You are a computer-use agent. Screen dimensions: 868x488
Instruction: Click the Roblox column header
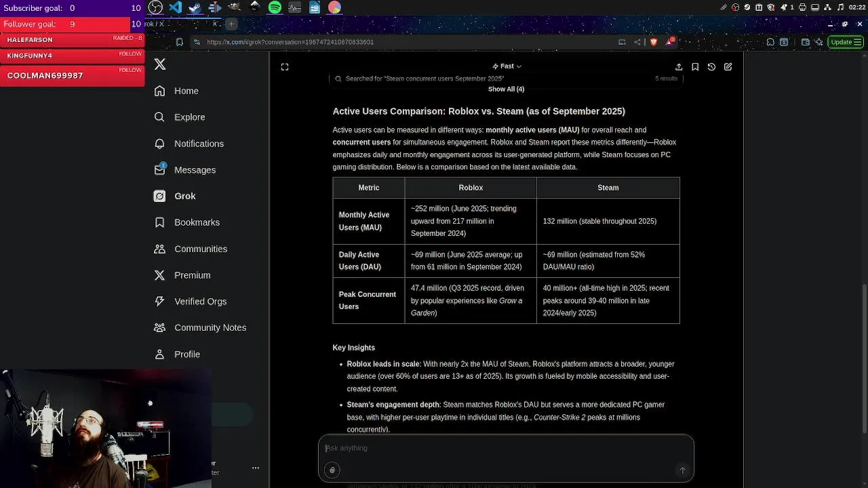471,188
